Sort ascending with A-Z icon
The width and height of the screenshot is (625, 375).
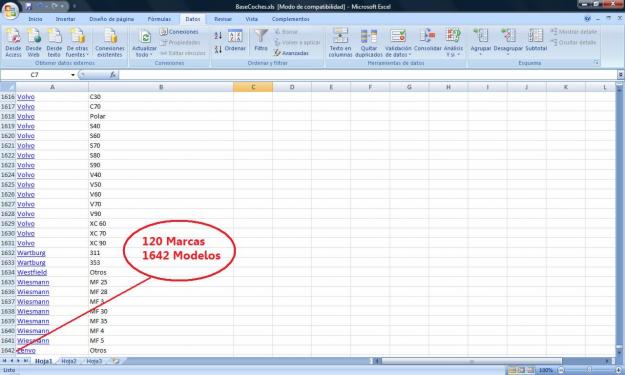[x=218, y=36]
